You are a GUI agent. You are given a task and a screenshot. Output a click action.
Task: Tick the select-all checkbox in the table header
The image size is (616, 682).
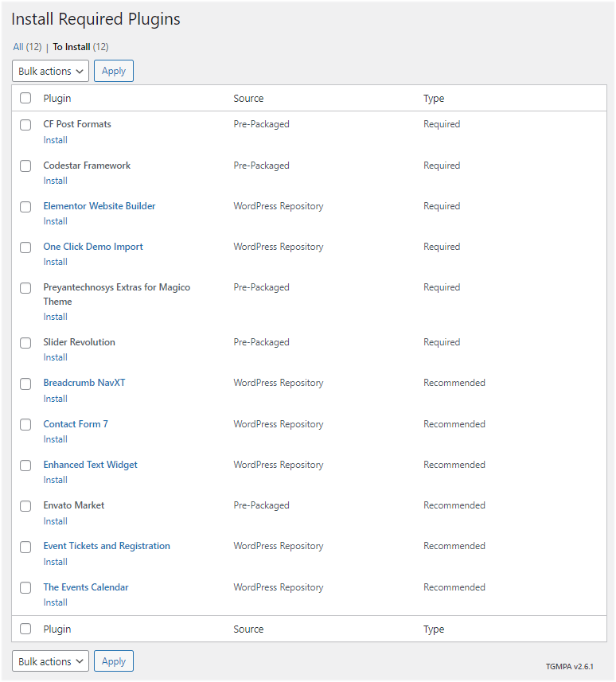click(25, 98)
